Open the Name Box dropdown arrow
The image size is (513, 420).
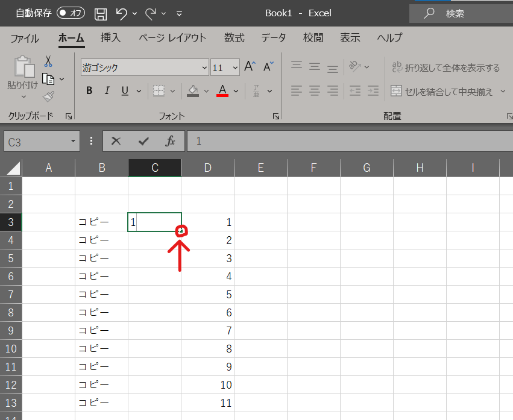click(74, 142)
